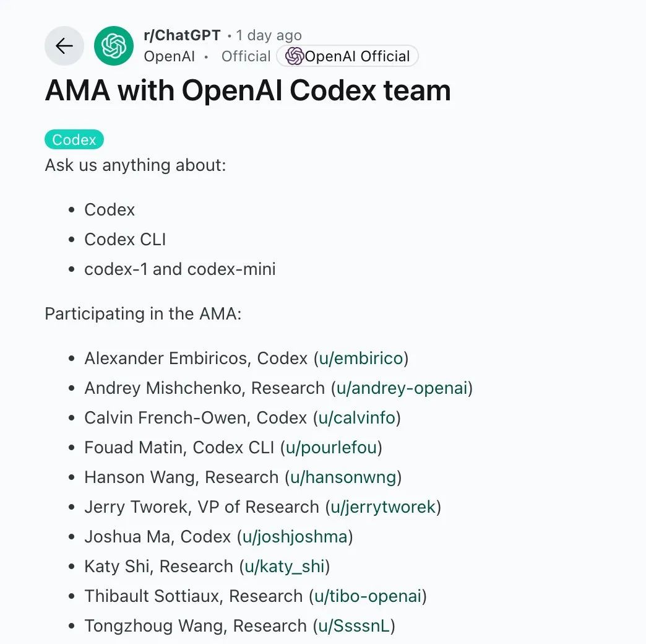The width and height of the screenshot is (646, 644).
Task: Click the u/katy_shi link
Action: point(285,566)
